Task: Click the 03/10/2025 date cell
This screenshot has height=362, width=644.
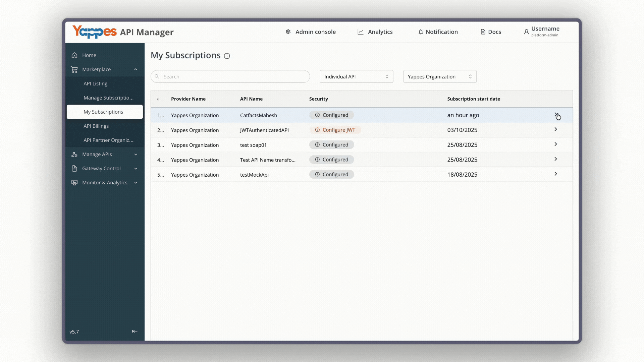Action: 462,130
